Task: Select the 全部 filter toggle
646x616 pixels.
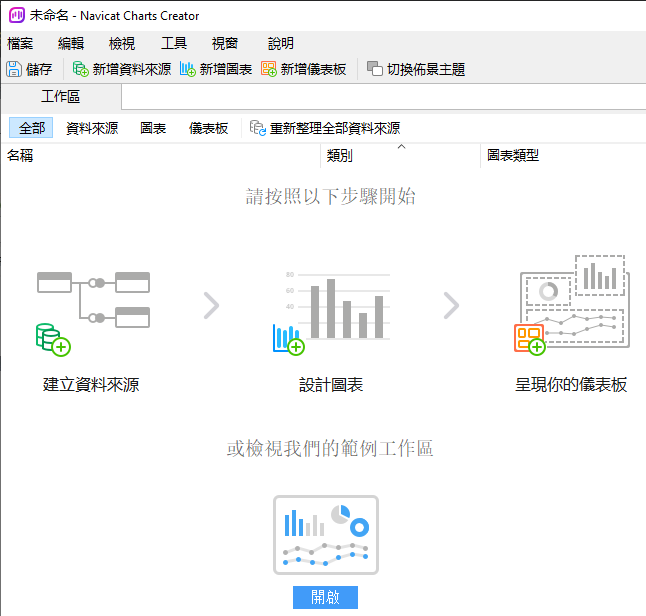Action: pos(32,128)
